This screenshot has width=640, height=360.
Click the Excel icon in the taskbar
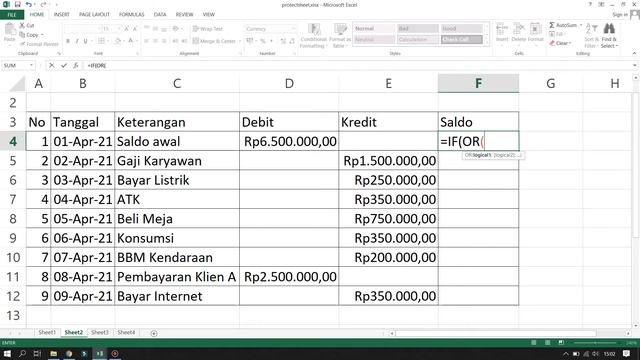click(x=100, y=353)
